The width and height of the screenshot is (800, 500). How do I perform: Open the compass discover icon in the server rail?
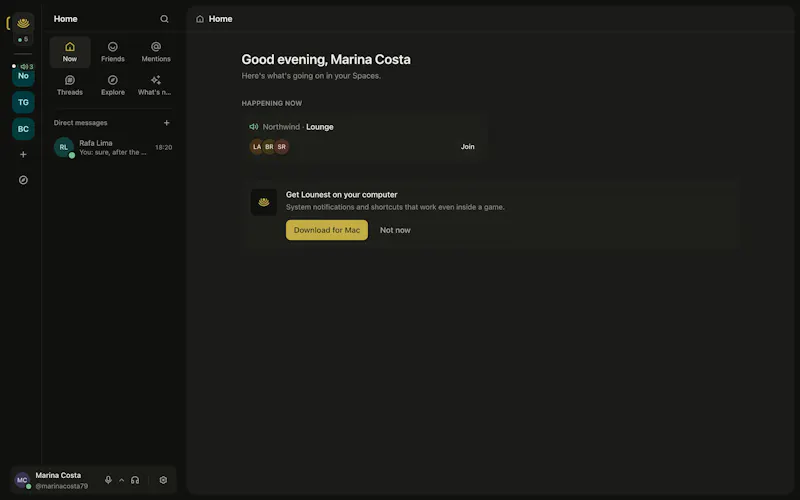point(23,180)
